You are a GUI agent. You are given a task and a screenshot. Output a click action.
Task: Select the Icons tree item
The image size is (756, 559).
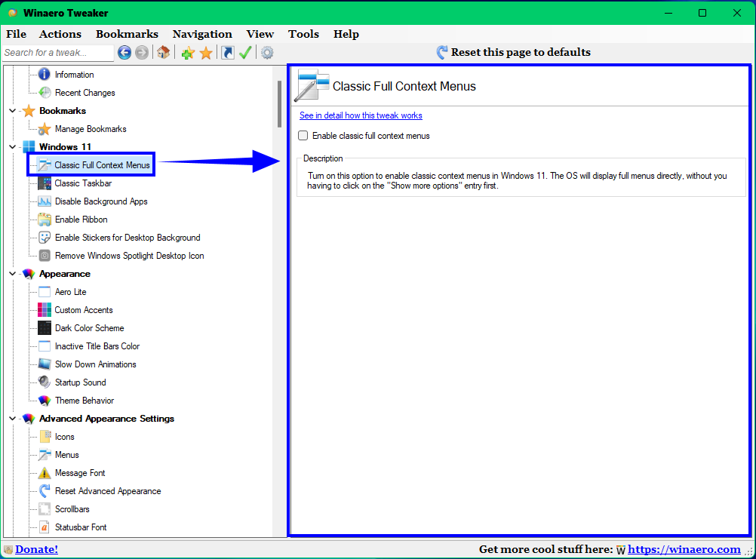click(x=65, y=437)
